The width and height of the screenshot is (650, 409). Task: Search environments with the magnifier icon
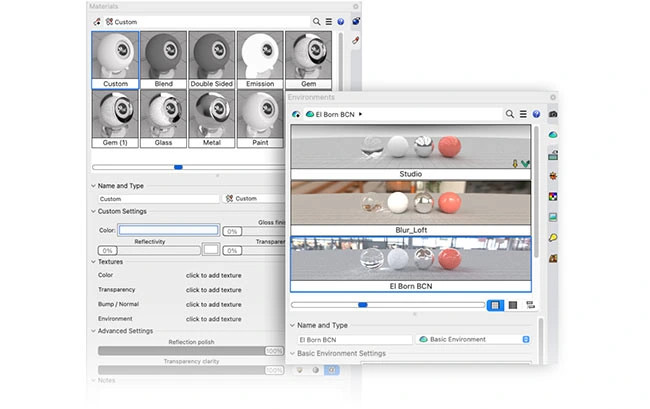(509, 114)
